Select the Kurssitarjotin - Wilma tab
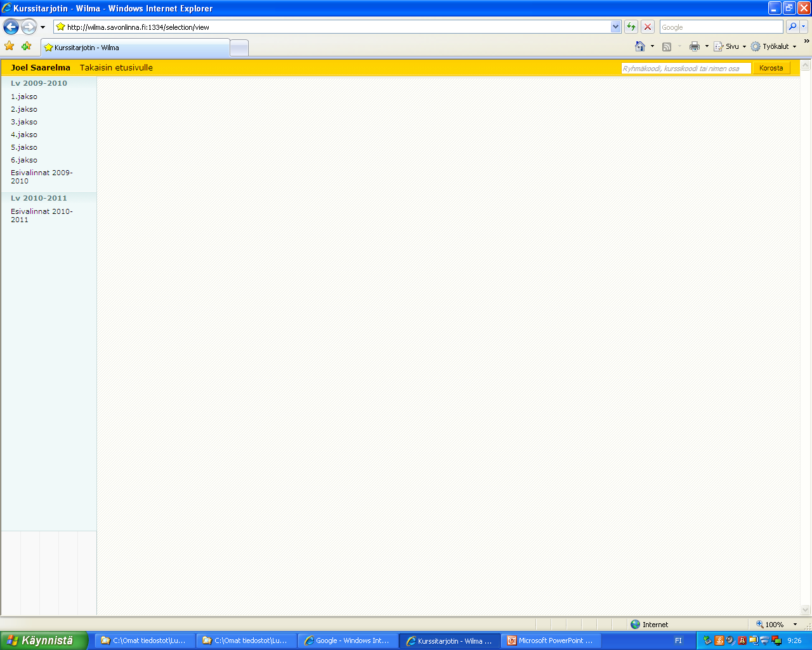 click(x=135, y=48)
